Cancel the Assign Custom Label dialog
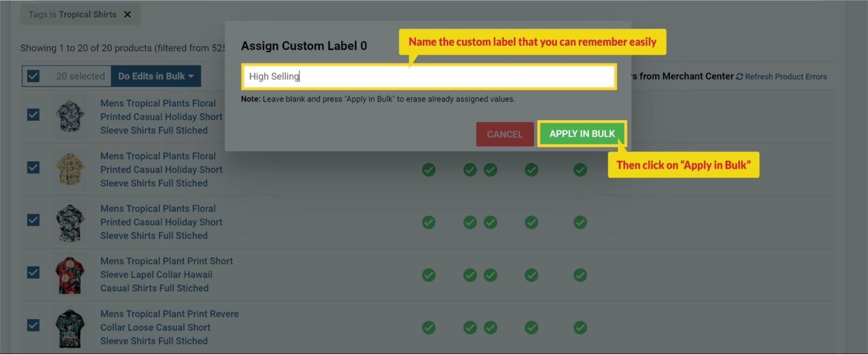 [505, 134]
